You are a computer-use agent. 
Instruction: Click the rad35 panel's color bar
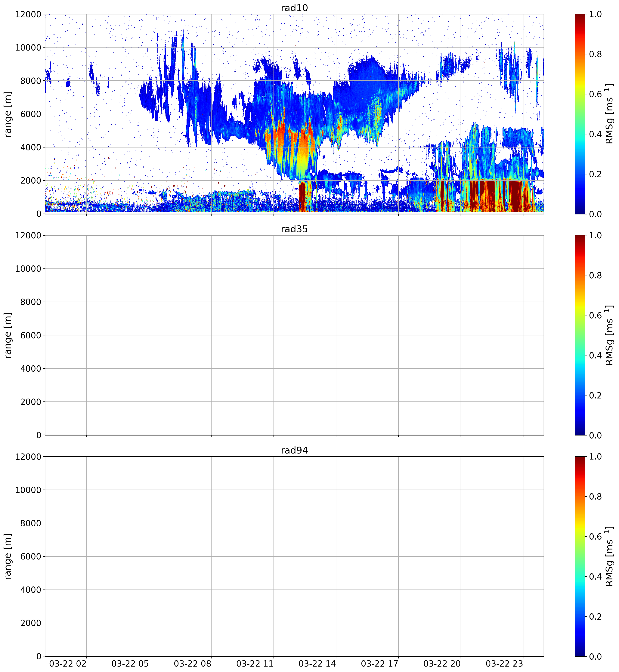(x=580, y=335)
